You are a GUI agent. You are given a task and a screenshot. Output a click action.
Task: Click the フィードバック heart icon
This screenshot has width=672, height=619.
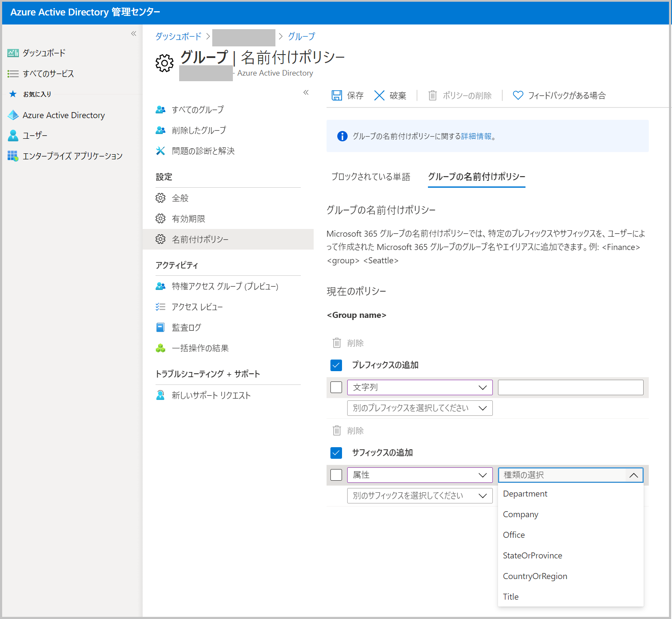tap(518, 95)
